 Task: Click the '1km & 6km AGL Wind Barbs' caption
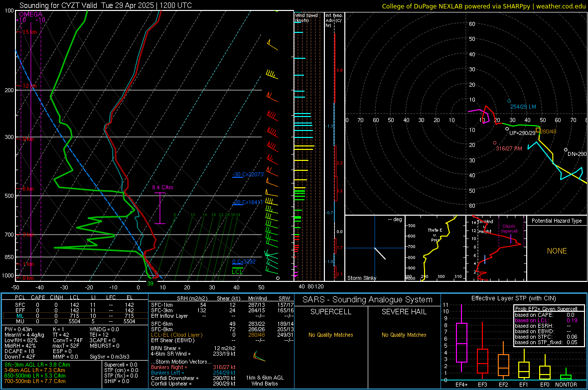[265, 381]
